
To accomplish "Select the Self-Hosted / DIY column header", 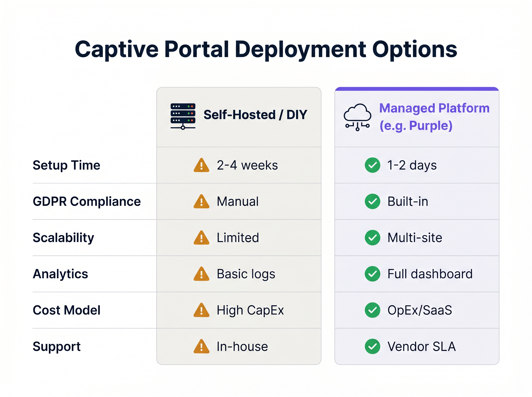I will (x=255, y=115).
